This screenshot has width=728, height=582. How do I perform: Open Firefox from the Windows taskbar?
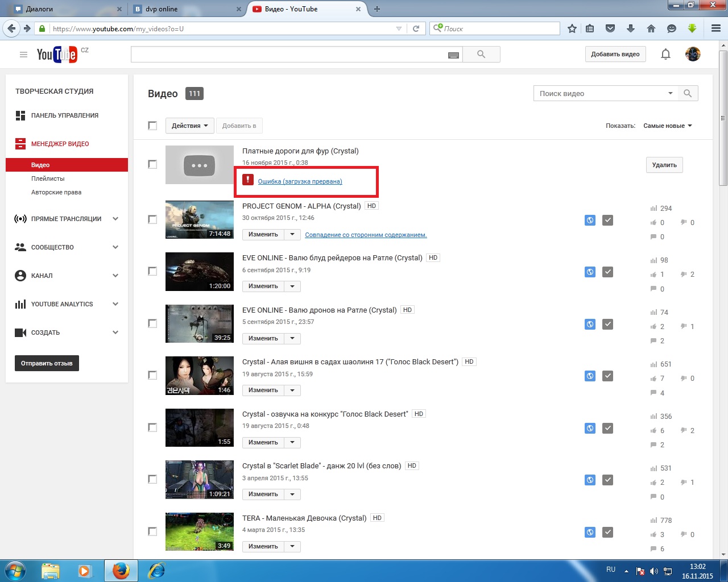click(121, 570)
